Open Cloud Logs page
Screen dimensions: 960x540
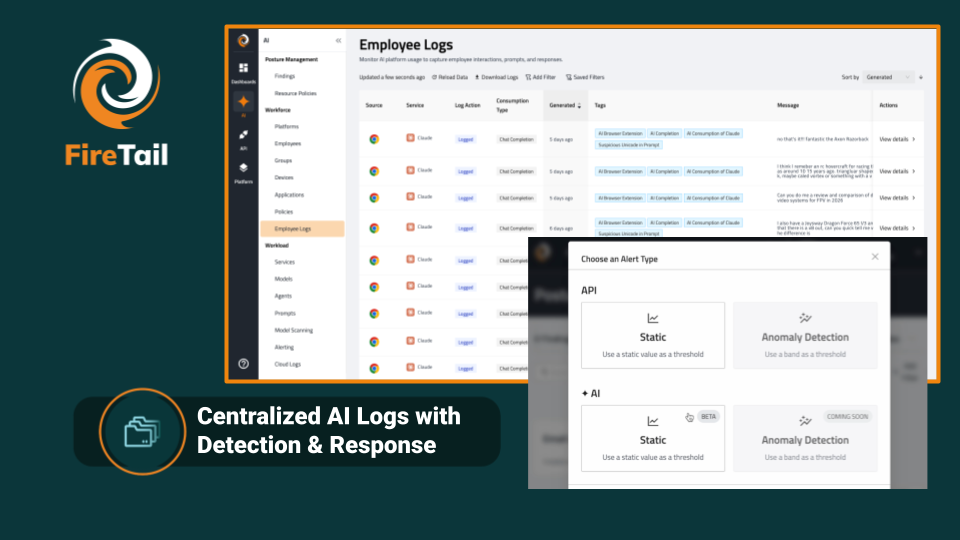[287, 364]
